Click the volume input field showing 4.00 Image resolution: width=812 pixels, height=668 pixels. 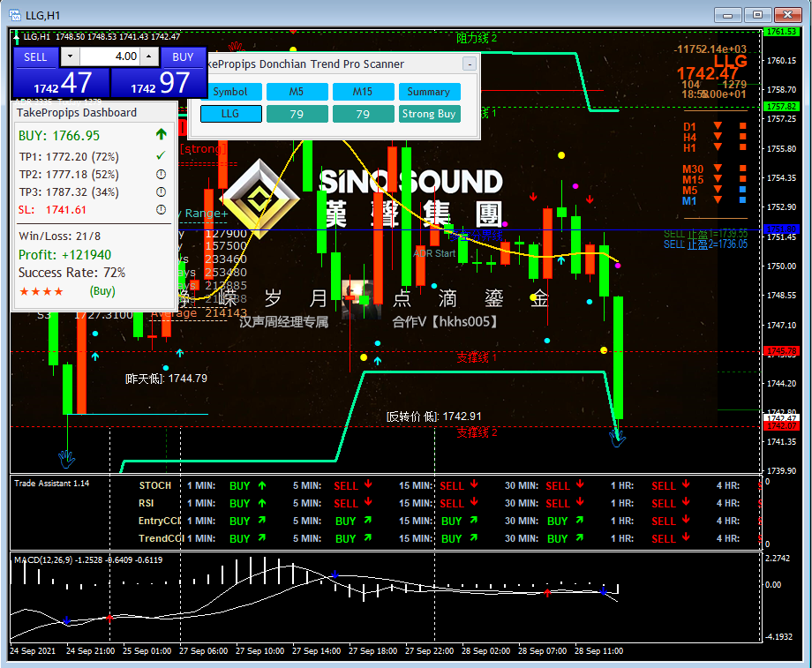[x=109, y=56]
